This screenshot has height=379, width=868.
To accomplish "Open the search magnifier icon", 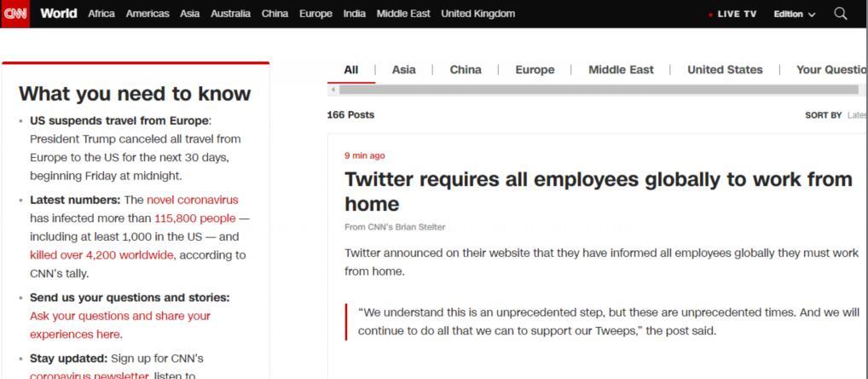I will click(x=841, y=14).
